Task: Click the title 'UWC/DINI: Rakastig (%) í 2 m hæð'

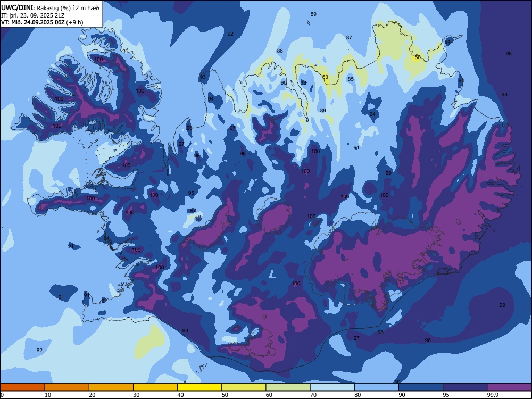Action: click(50, 8)
